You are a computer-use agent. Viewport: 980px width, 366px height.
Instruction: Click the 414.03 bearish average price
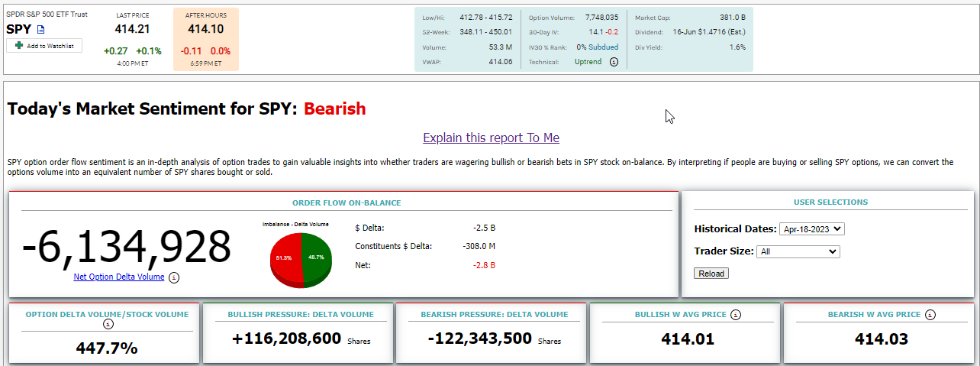click(880, 339)
